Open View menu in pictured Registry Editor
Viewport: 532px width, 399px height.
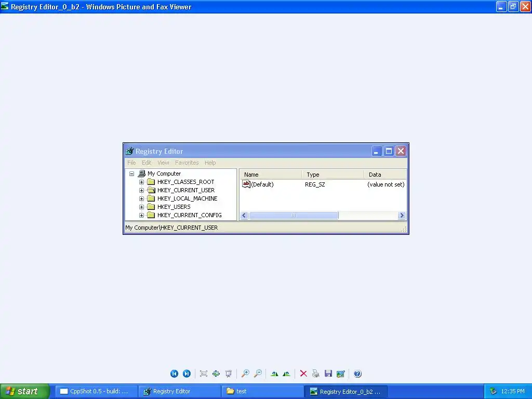(163, 163)
